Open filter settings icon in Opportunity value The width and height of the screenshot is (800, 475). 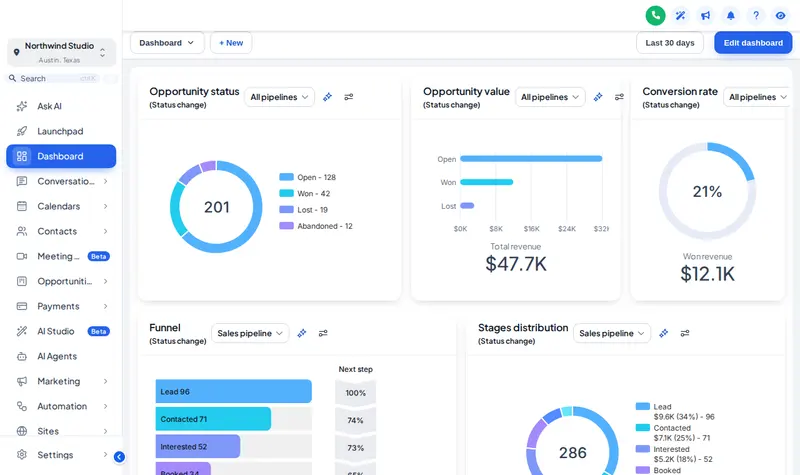click(619, 97)
